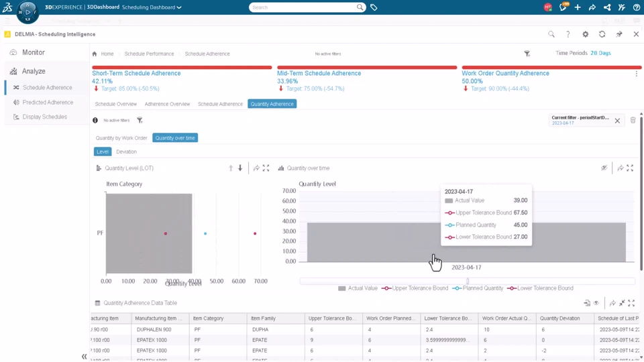Click the time range slider under chart
644x362 pixels.
pyautogui.click(x=467, y=281)
